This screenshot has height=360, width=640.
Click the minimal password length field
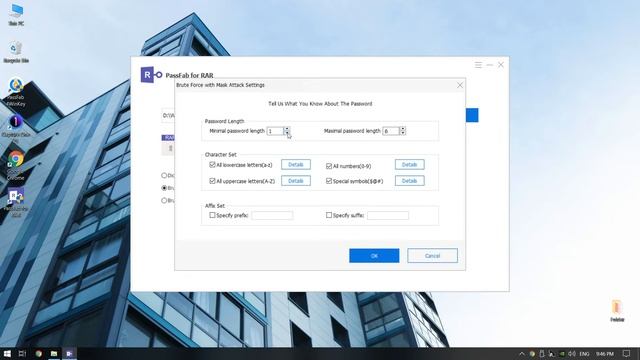pyautogui.click(x=275, y=131)
